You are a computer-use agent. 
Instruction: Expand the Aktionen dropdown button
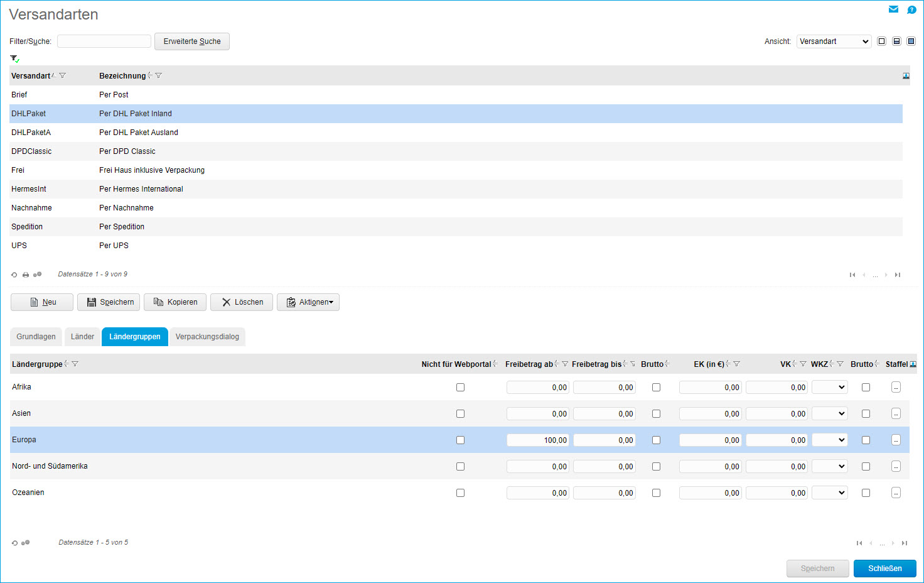coord(308,302)
